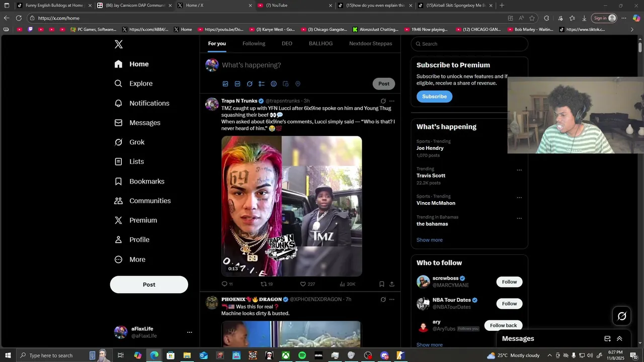Add a GIF to new post
Image resolution: width=644 pixels, height=362 pixels.
pos(237,84)
